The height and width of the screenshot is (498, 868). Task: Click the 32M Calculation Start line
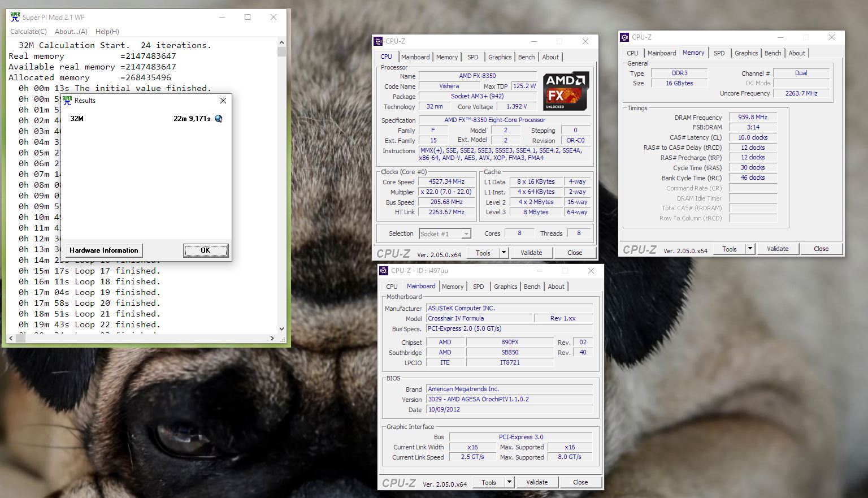pyautogui.click(x=115, y=45)
